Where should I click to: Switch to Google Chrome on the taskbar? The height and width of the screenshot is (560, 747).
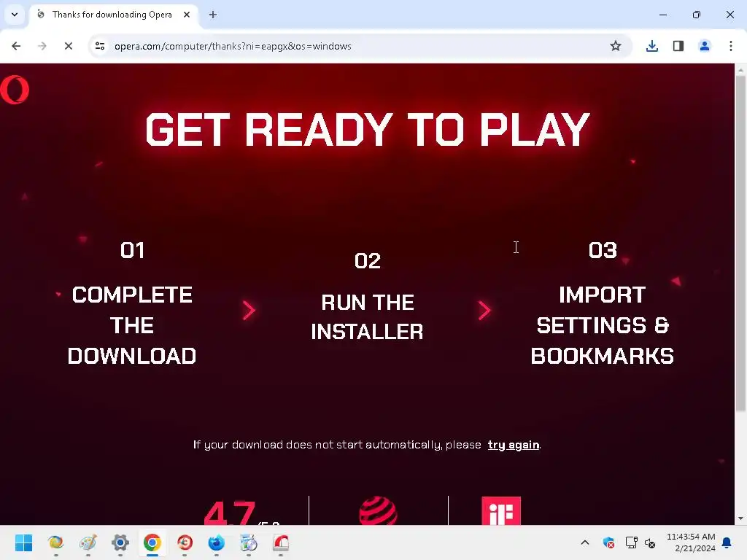pos(152,542)
